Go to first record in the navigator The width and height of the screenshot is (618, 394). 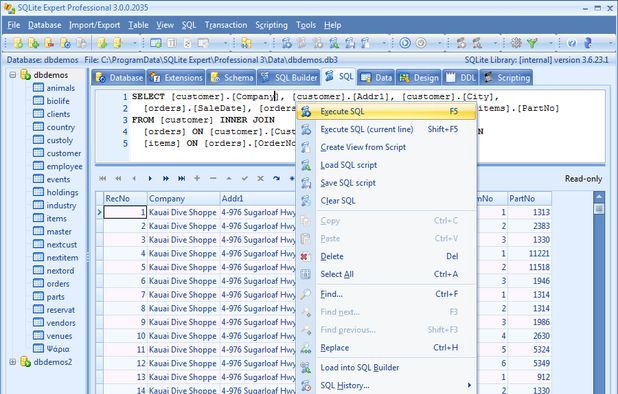pos(103,178)
